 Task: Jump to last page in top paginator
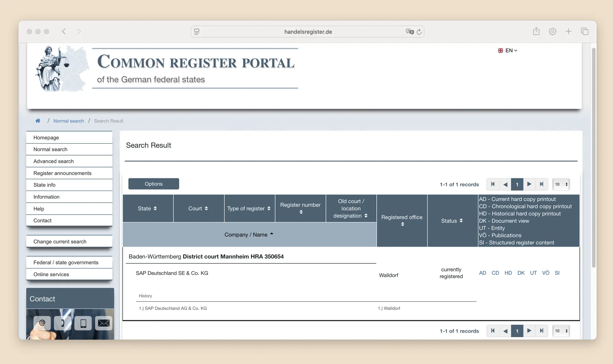pos(541,184)
